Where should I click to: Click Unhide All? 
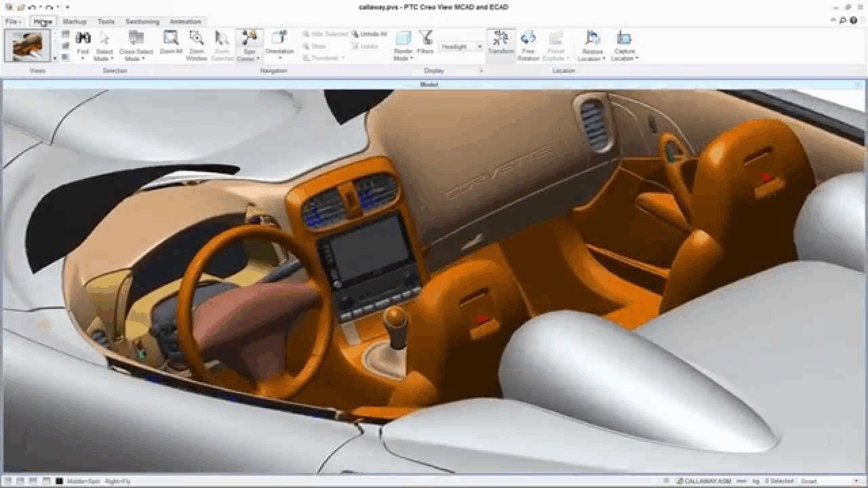369,34
